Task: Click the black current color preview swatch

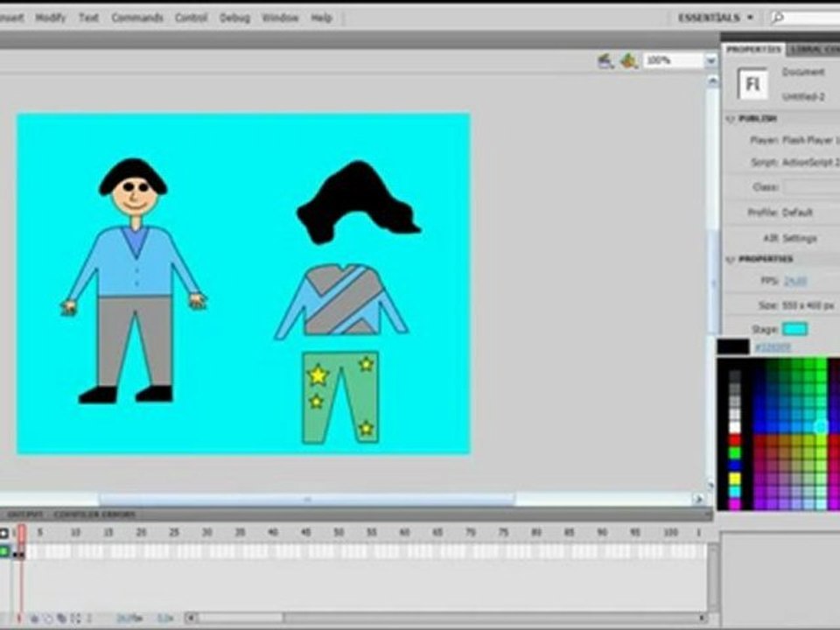Action: (x=733, y=346)
